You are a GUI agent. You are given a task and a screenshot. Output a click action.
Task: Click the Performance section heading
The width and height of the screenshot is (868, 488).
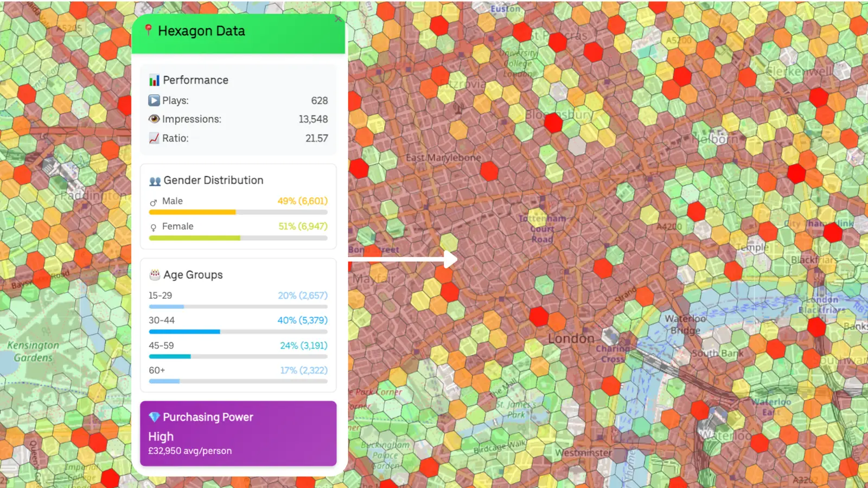coord(195,80)
